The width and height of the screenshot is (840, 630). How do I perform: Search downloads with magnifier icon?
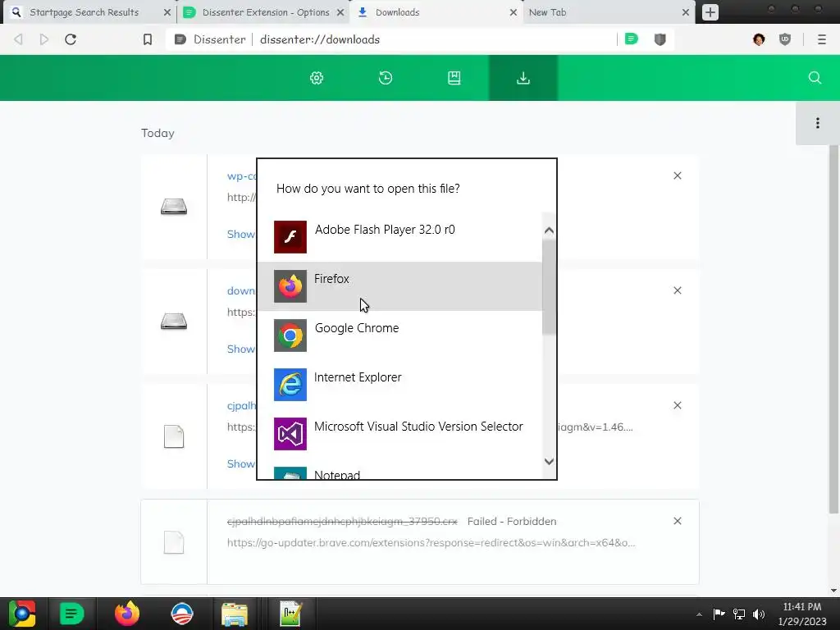click(815, 78)
